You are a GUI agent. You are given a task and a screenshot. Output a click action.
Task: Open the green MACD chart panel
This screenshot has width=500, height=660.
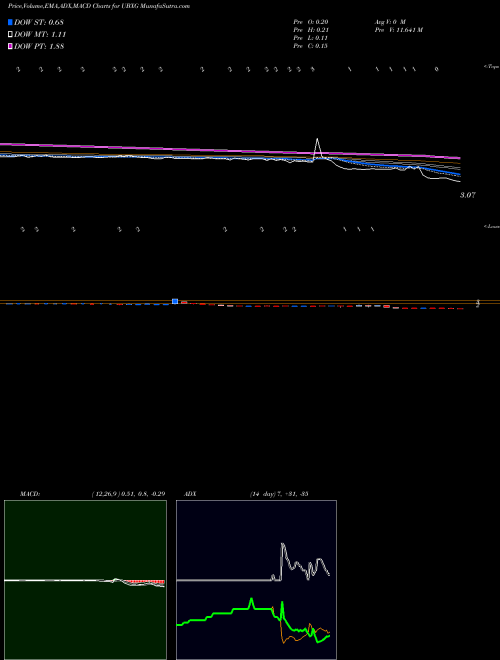[x=85, y=580]
